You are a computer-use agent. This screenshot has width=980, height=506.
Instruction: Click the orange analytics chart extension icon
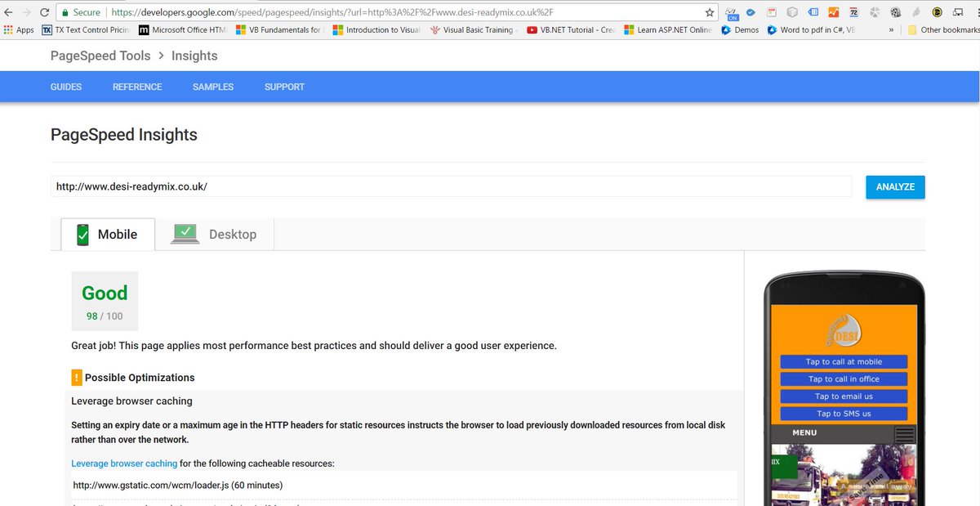(x=833, y=12)
